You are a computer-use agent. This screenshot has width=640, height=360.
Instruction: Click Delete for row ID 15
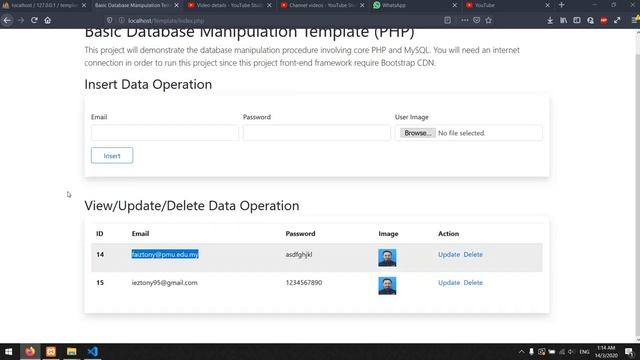pyautogui.click(x=473, y=282)
